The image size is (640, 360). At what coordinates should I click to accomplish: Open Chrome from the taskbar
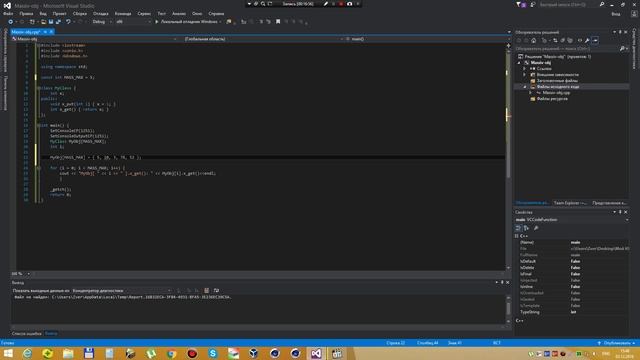(x=171, y=353)
